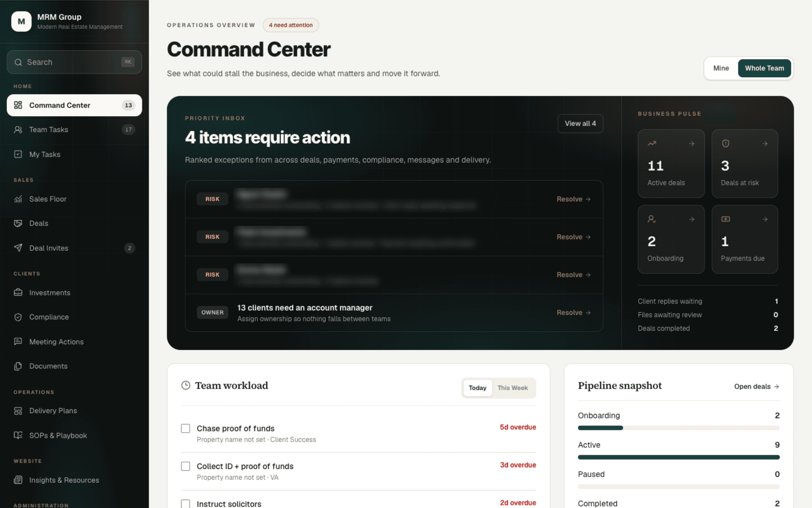Open Sales Floor chart icon

pyautogui.click(x=18, y=199)
